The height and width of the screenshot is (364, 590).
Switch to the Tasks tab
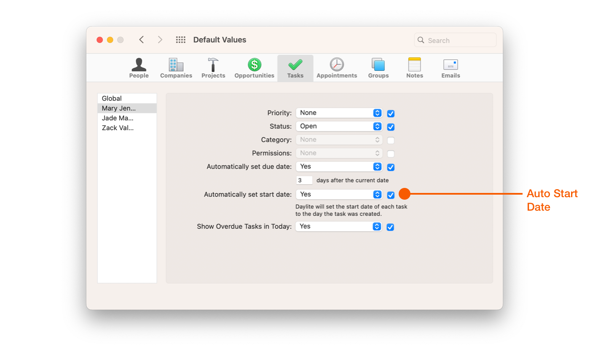295,68
